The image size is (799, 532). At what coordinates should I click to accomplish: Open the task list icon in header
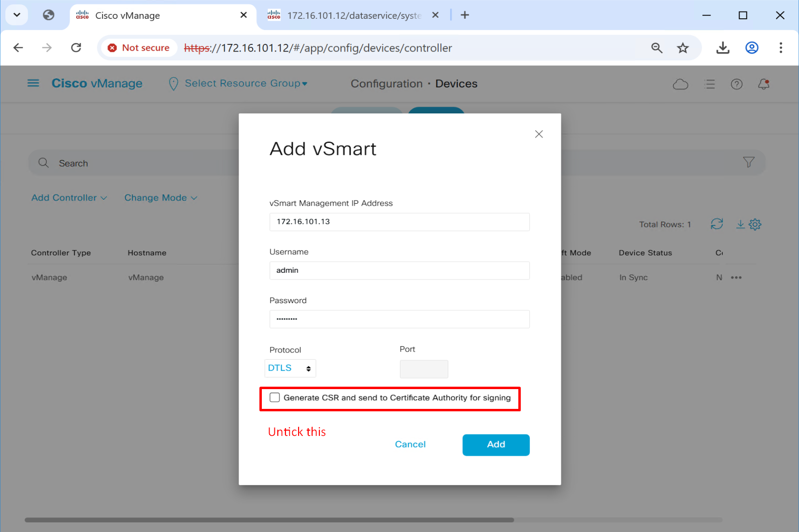point(710,84)
